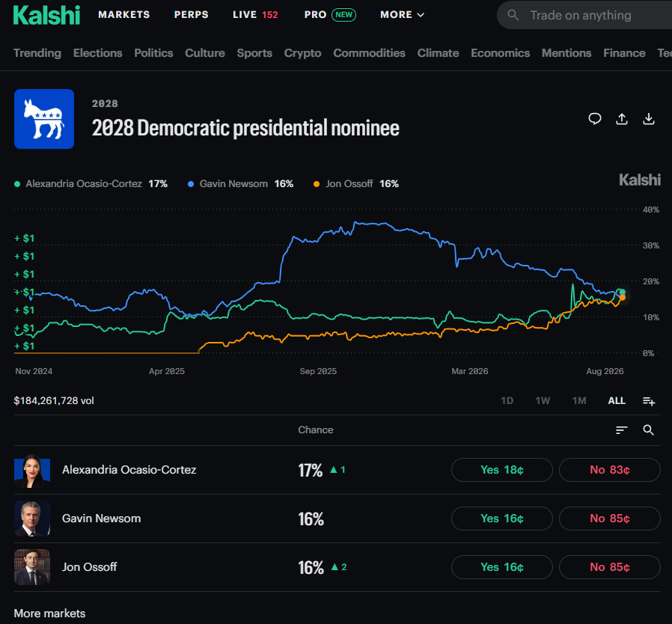
Task: Buy Yes 18¢ for Alexandria Ocasio-Cortez
Action: coord(502,470)
